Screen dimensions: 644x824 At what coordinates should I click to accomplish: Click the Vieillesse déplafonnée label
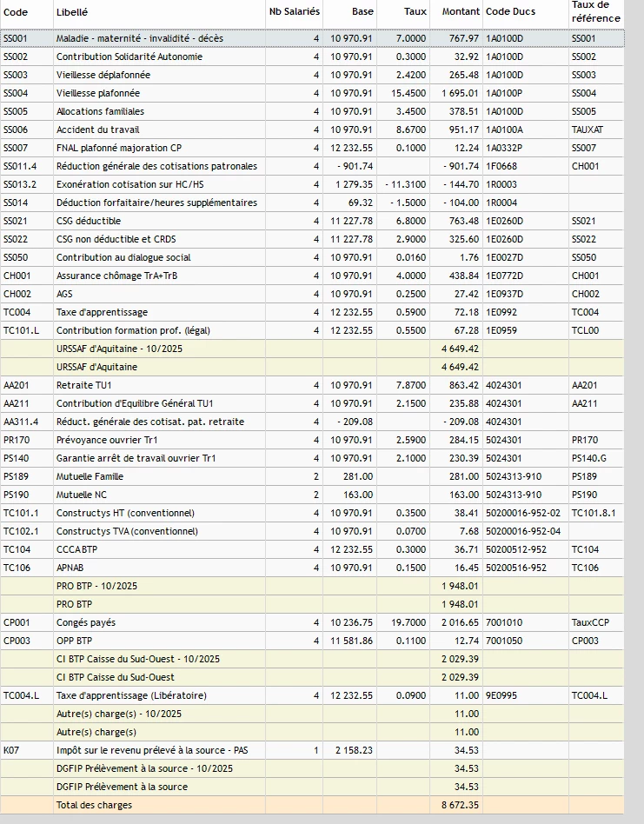[x=103, y=75]
